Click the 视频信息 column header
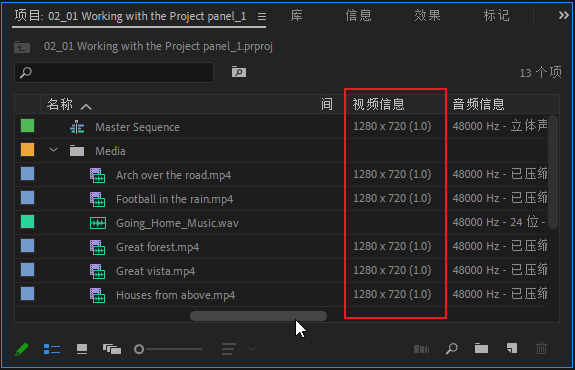The image size is (575, 370). 378,105
